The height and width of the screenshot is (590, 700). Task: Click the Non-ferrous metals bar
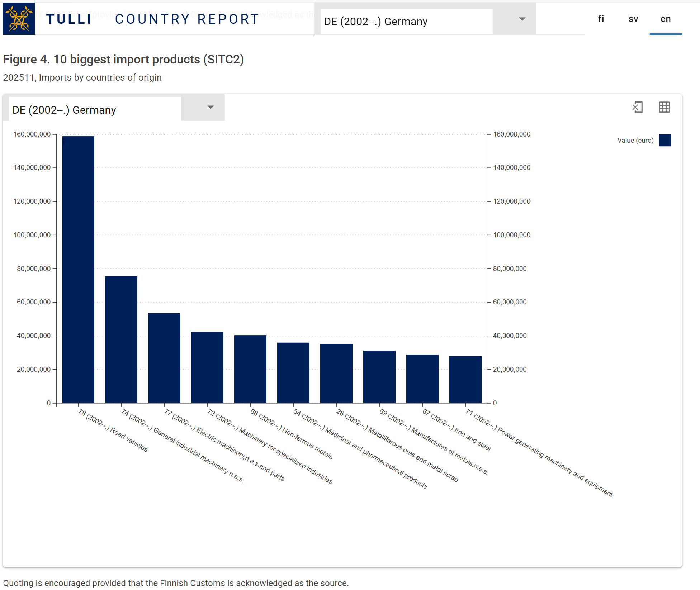(250, 368)
